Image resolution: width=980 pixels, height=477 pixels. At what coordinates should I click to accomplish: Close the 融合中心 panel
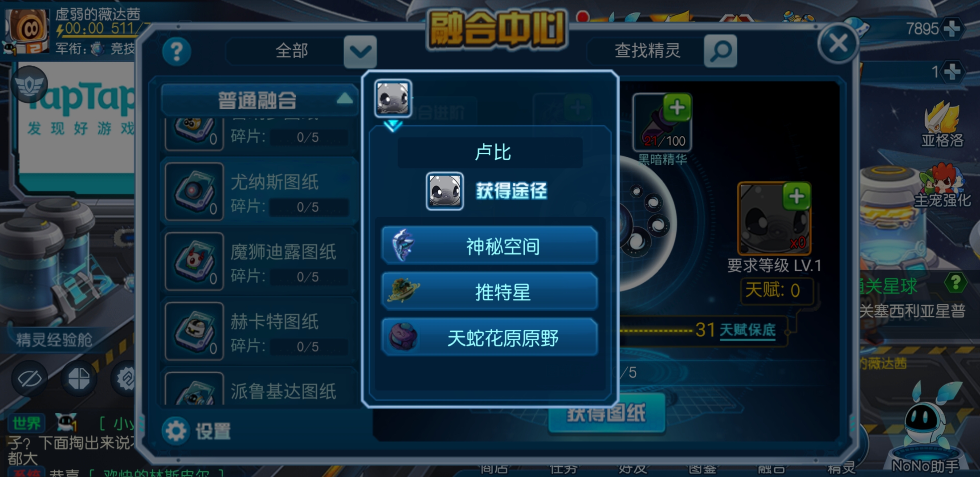pyautogui.click(x=838, y=43)
